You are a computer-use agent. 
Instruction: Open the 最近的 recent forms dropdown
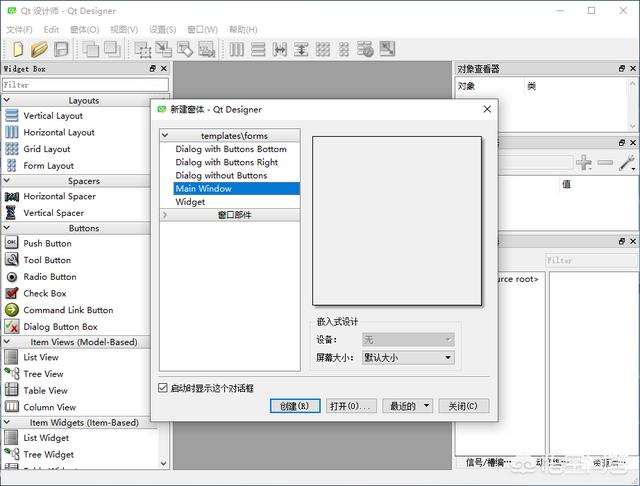(407, 406)
